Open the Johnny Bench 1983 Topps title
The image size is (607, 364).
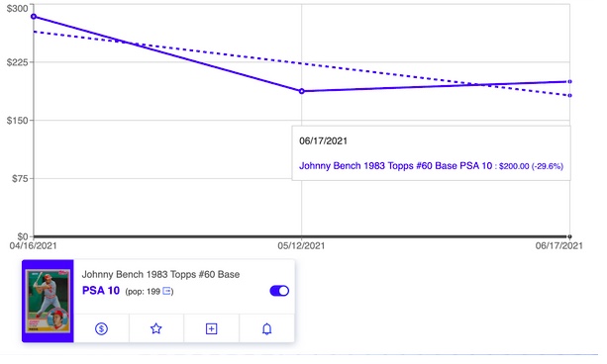pos(160,274)
